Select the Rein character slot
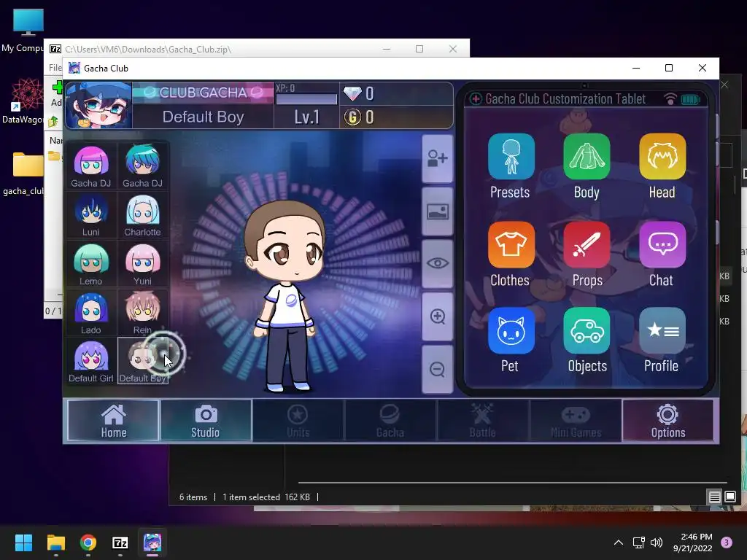This screenshot has width=747, height=560. (x=142, y=312)
